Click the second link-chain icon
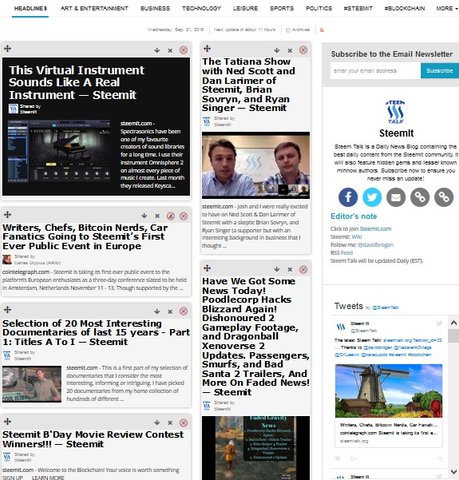This screenshot has width=459, height=480. 444,197
